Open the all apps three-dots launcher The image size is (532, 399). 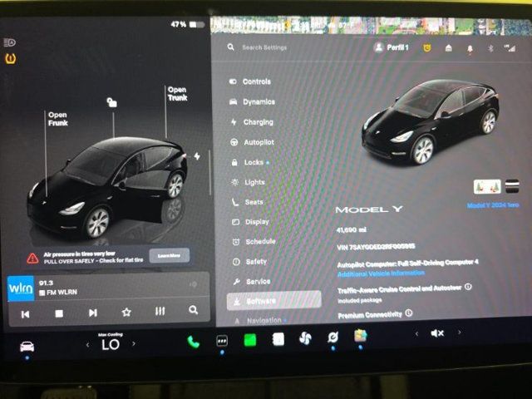coord(222,341)
